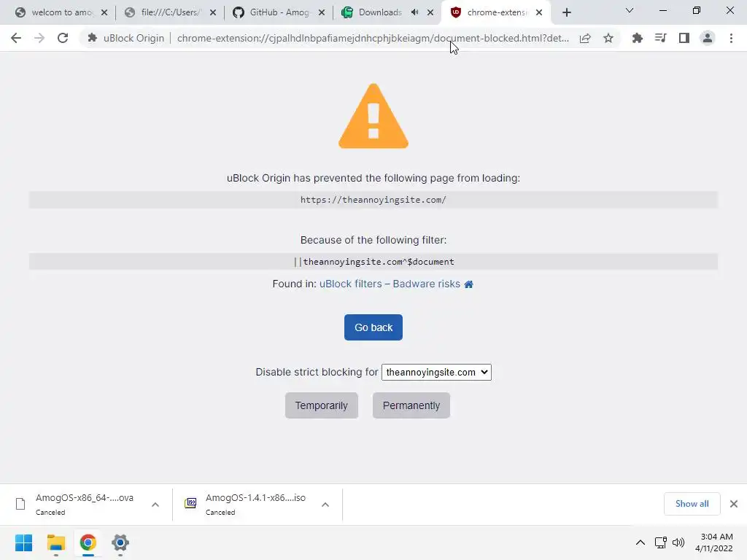
Task: Open the Chrome three-dot menu
Action: pyautogui.click(x=731, y=38)
